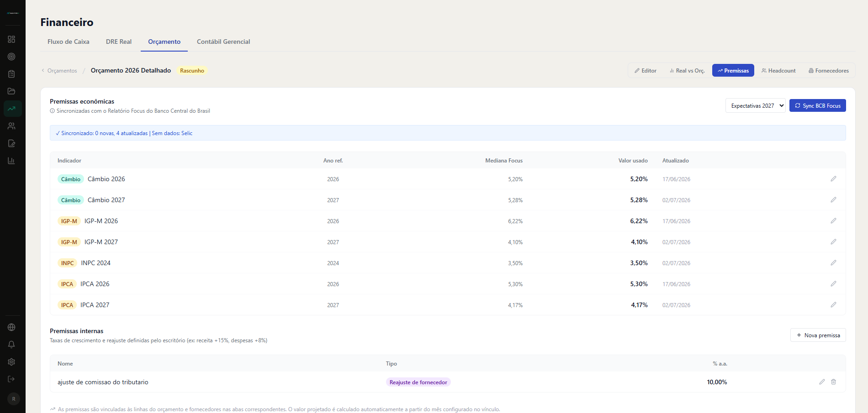Viewport: 868px width, 413px height.
Task: Click the IPCA tag on IPCA 2026
Action: (x=67, y=284)
